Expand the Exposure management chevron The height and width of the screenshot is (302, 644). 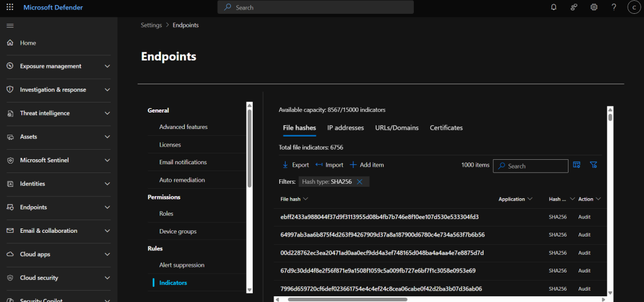[x=107, y=66]
